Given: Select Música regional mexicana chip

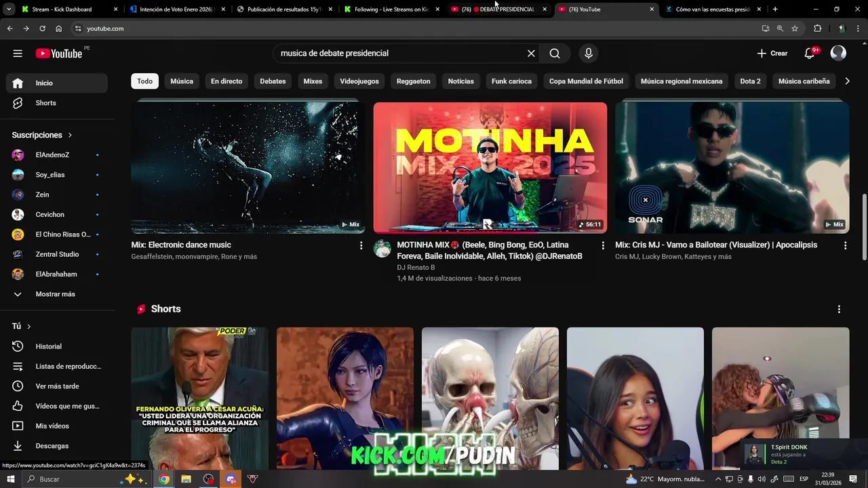Looking at the screenshot, I should [x=682, y=81].
